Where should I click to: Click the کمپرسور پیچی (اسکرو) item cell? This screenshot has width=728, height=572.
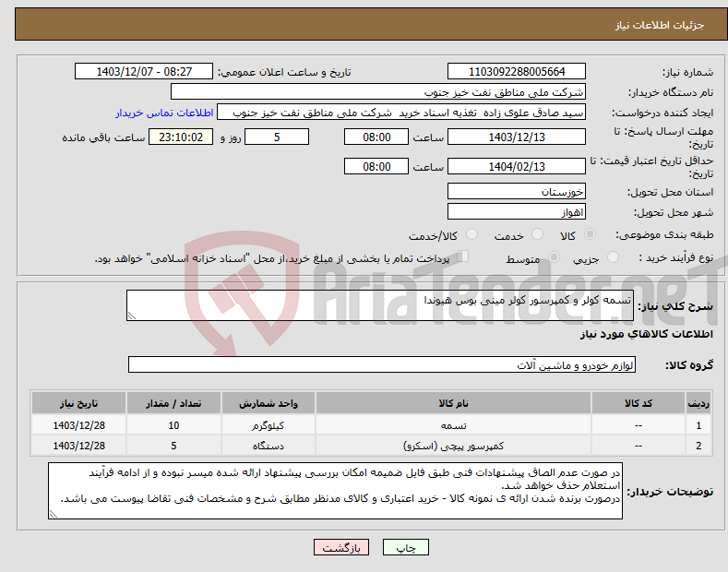[x=453, y=446]
